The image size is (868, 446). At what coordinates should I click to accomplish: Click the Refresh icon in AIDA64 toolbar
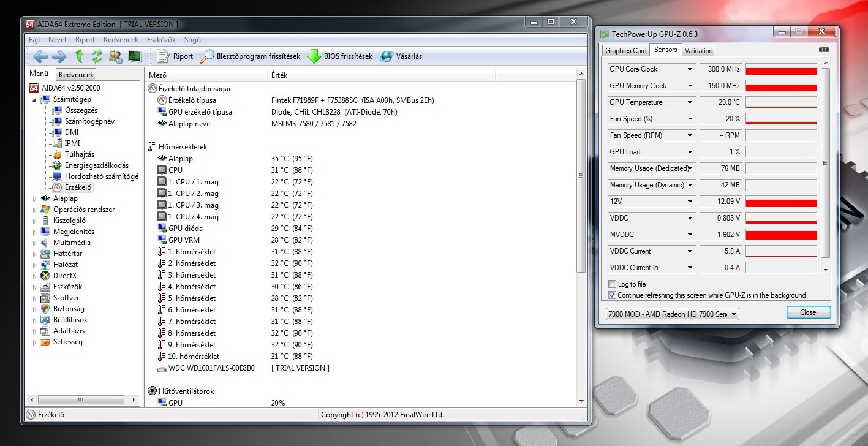coord(97,56)
